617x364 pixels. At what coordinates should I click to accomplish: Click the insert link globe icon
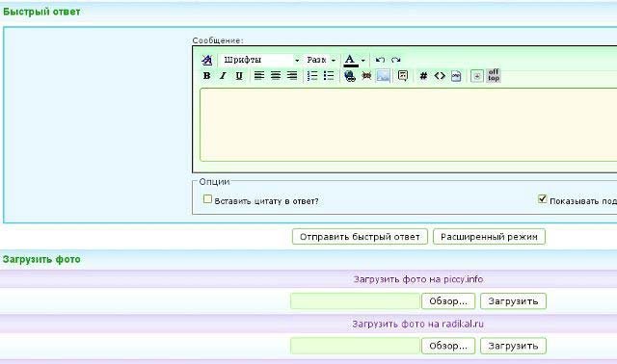[350, 76]
